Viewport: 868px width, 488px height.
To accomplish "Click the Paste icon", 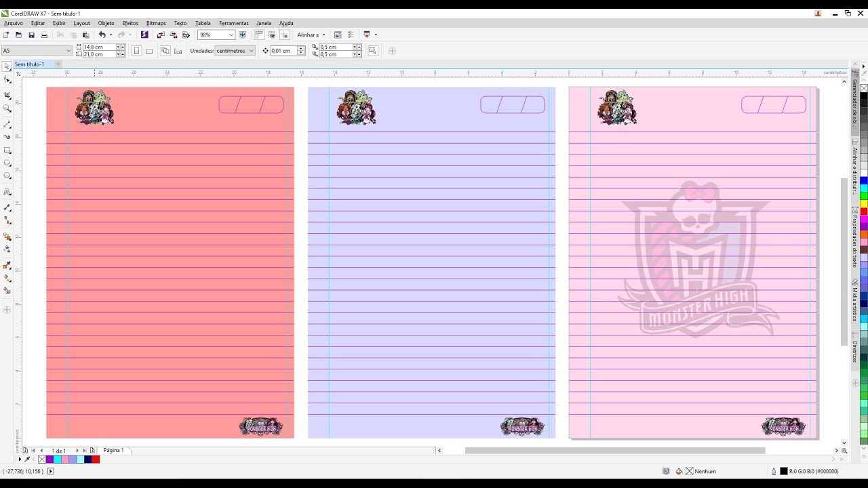I will tap(85, 35).
